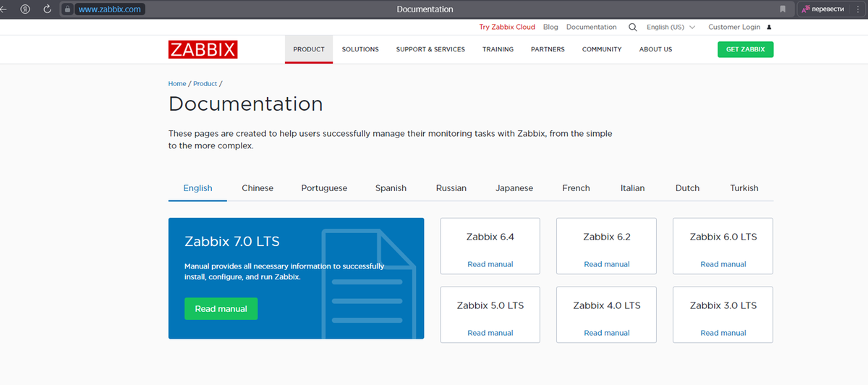Read manual for Zabbix 3.0 LTS
The height and width of the screenshot is (385, 868).
pos(723,333)
